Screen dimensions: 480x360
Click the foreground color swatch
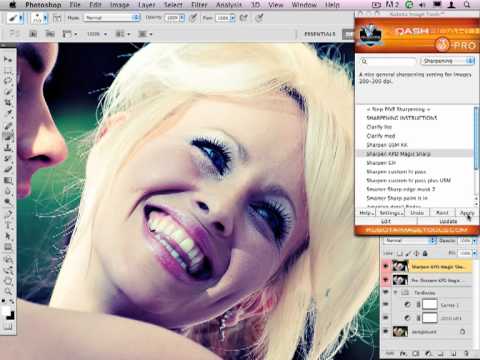pyautogui.click(x=6, y=311)
